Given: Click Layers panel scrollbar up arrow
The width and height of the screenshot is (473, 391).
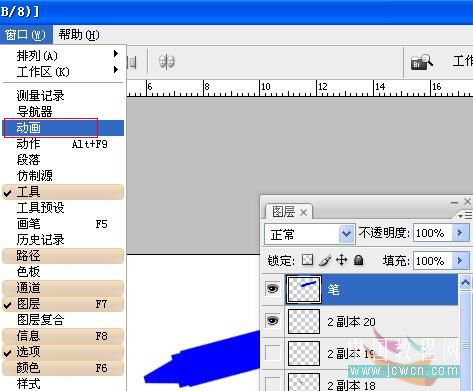Looking at the screenshot, I should click(x=465, y=283).
